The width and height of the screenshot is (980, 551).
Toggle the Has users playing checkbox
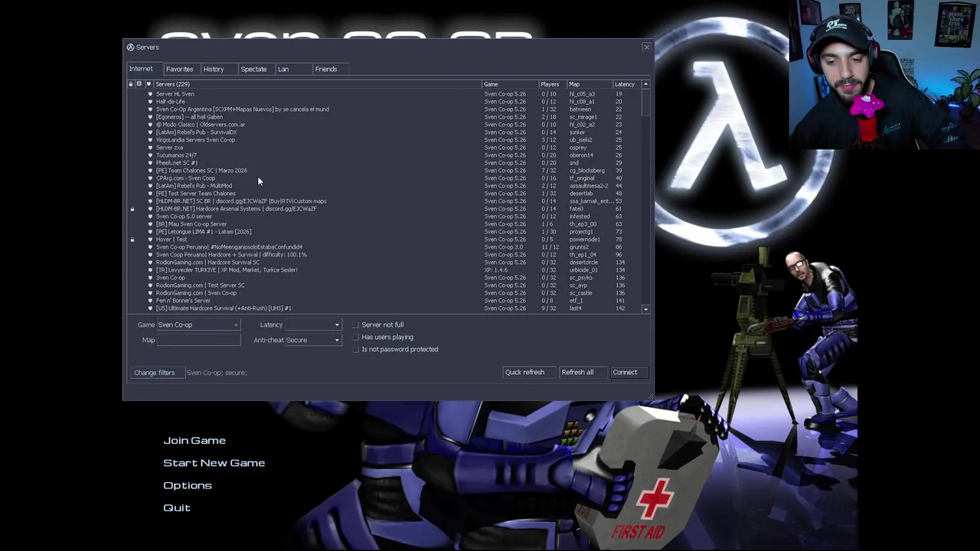pyautogui.click(x=355, y=337)
